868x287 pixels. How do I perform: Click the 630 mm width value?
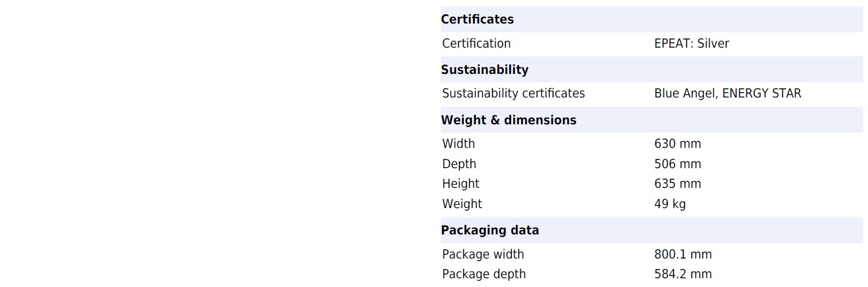click(x=677, y=144)
